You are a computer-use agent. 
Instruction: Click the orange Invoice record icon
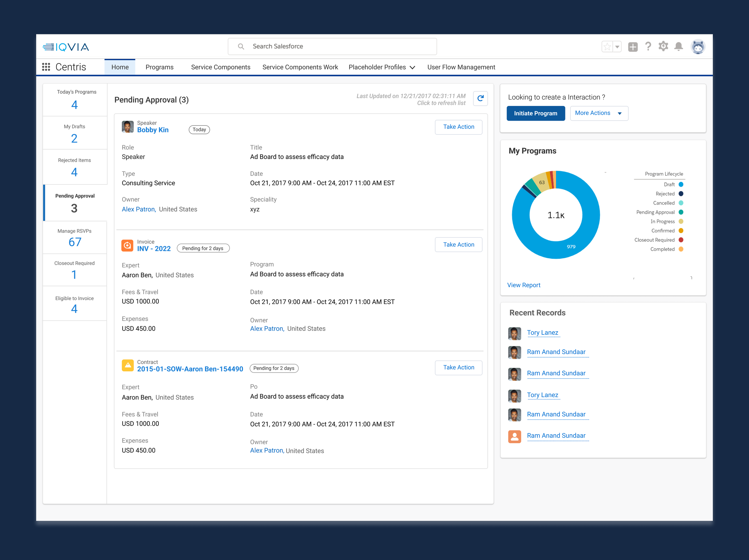(x=127, y=245)
